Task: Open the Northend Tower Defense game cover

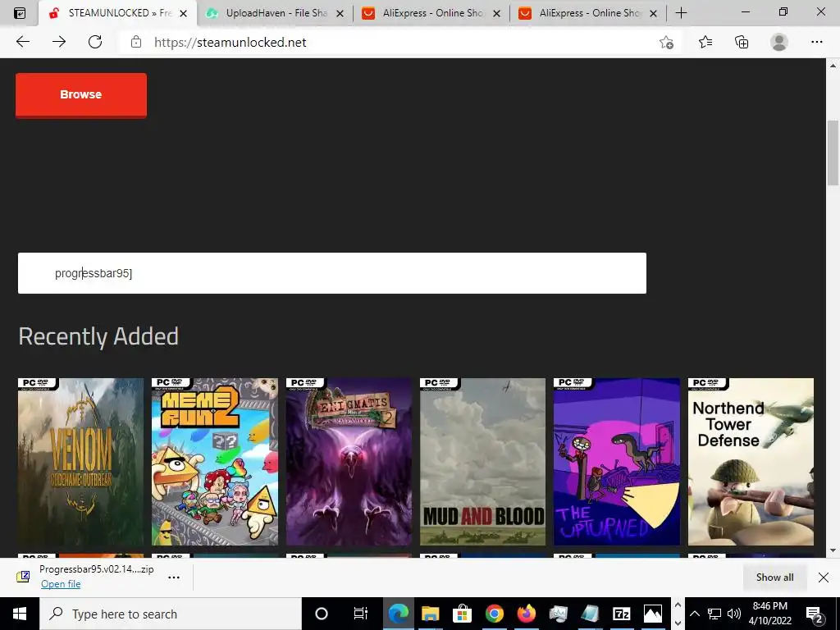Action: (x=751, y=462)
